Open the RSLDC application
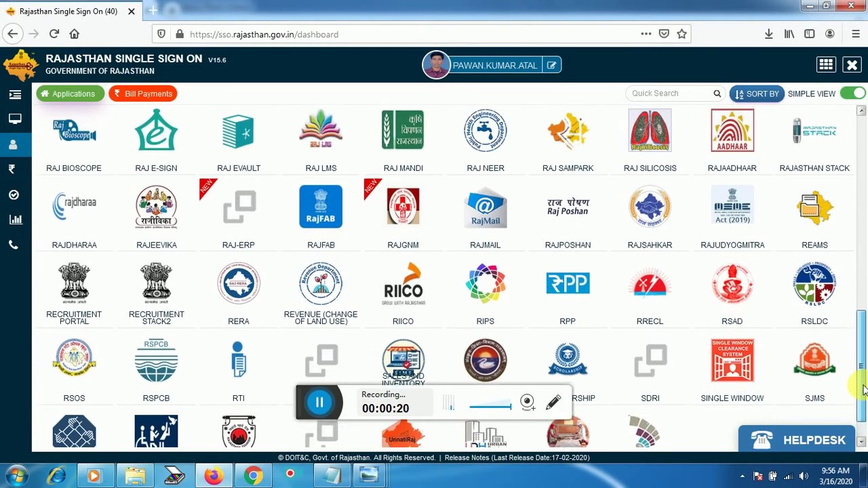This screenshot has height=488, width=868. point(814,283)
